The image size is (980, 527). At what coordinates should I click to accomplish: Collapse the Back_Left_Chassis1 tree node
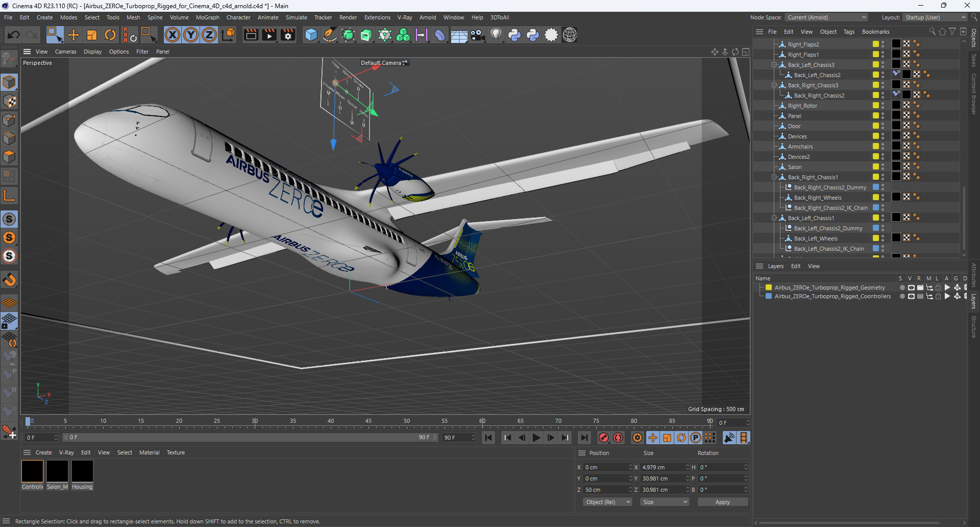point(774,218)
